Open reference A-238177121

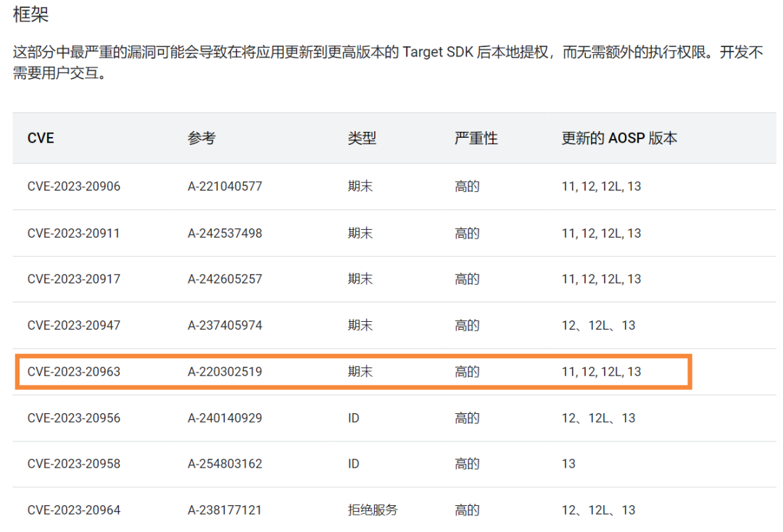tap(225, 510)
